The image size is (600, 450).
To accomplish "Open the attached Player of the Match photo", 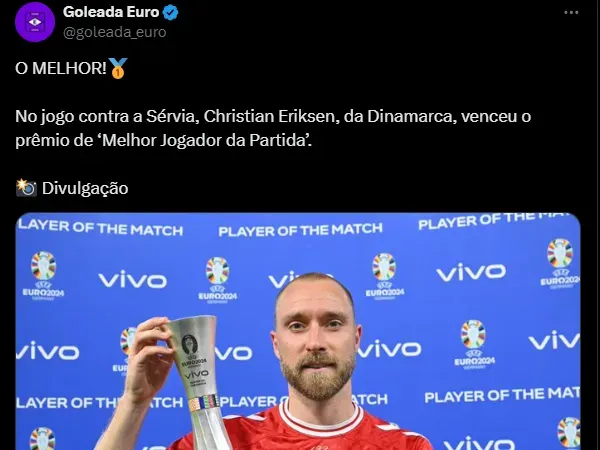I will (x=298, y=331).
